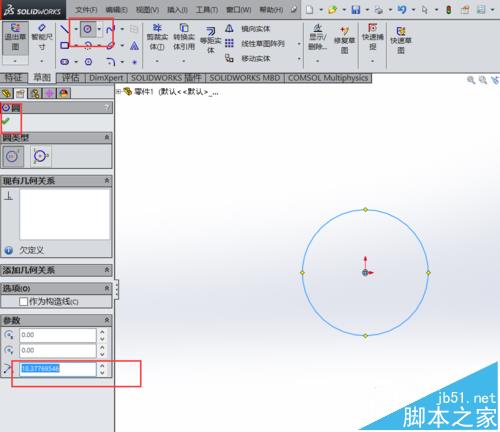Click Linear Sketch Pattern (线性草图阵列) tool
The image size is (500, 432).
[255, 43]
